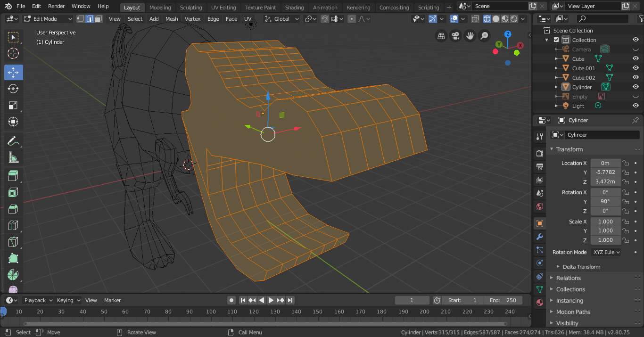
Task: Choose the Annotate pencil tool
Action: pyautogui.click(x=13, y=140)
